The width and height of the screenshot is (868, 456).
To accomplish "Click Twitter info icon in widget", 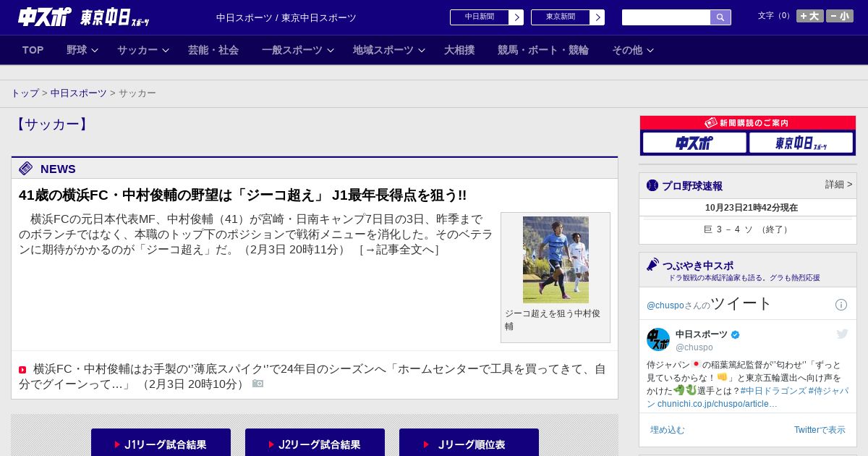I will (841, 305).
